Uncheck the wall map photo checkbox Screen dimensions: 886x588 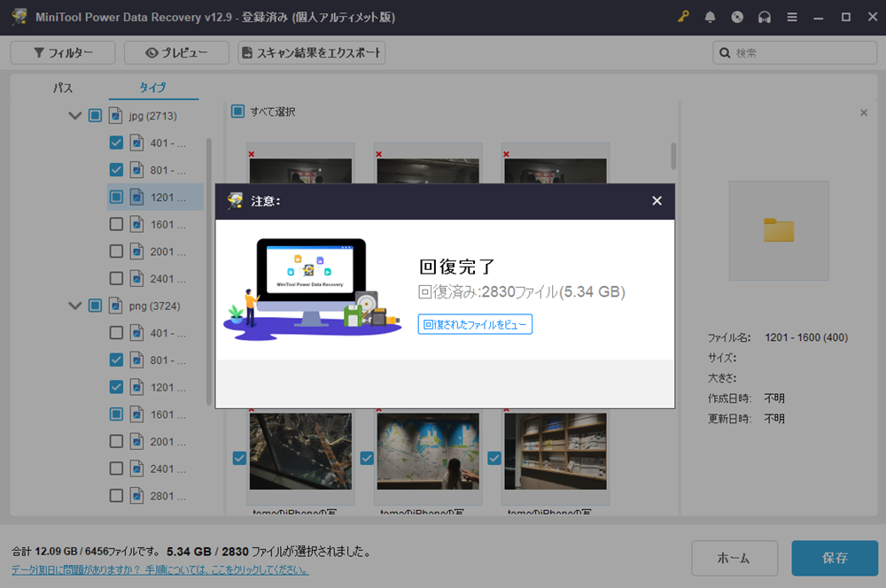pos(367,458)
